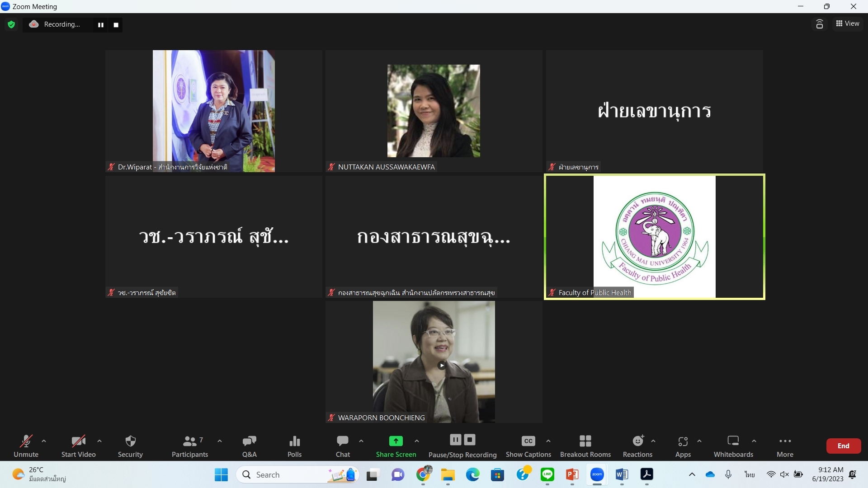The image size is (868, 488).
Task: Pause recording via top-left pause icon
Action: coord(101,25)
